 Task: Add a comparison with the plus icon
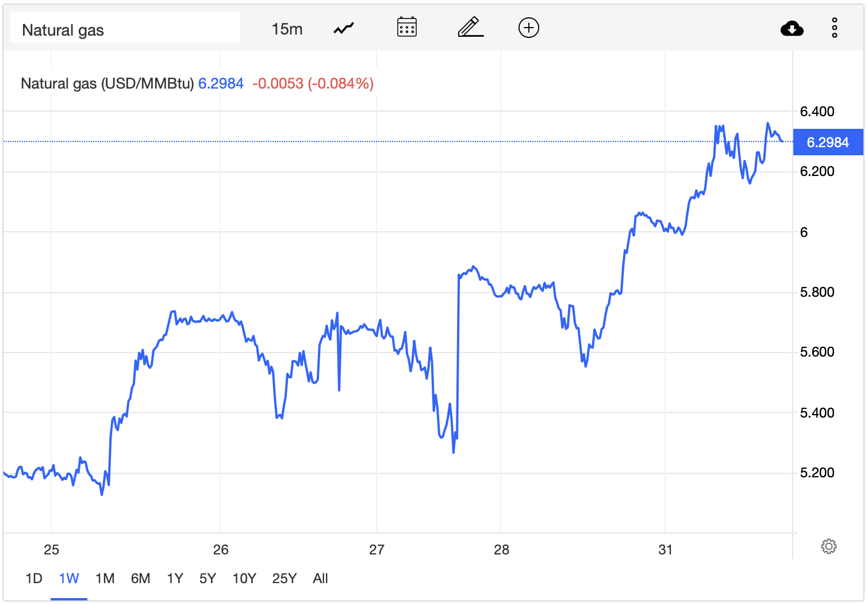[529, 28]
